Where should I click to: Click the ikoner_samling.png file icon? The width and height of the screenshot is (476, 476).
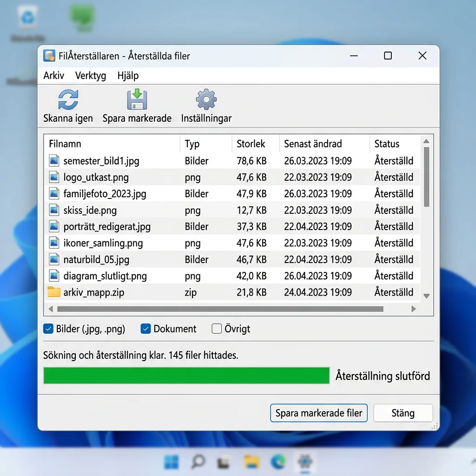54,243
